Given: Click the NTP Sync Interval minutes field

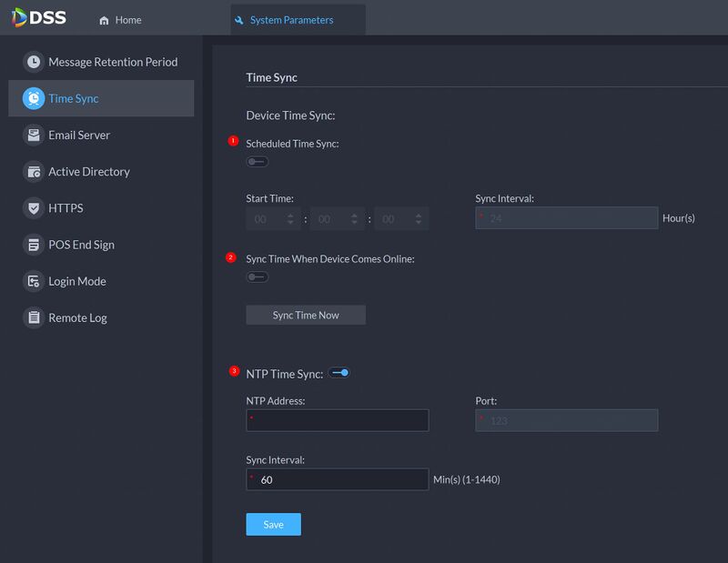Looking at the screenshot, I should [338, 479].
